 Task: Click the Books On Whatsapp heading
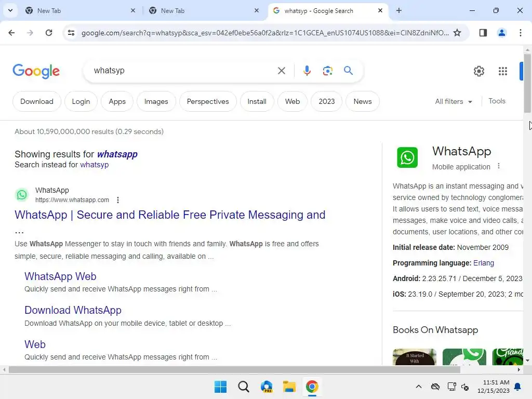pyautogui.click(x=435, y=330)
